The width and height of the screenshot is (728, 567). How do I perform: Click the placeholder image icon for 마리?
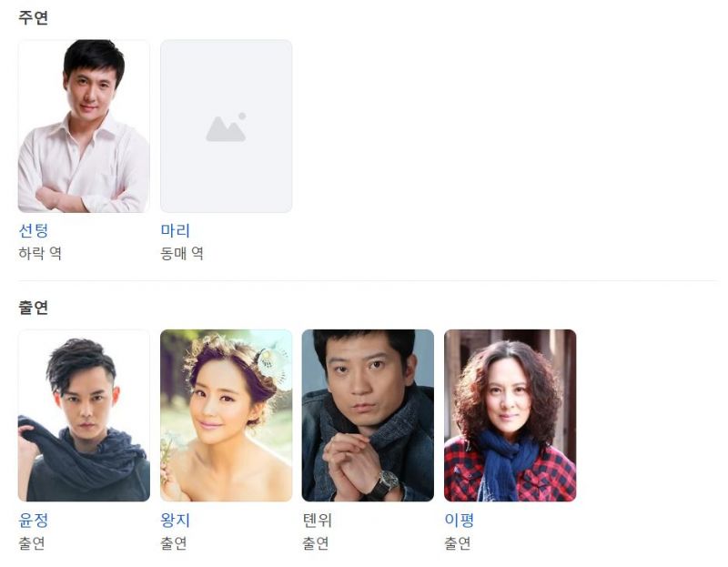(226, 127)
